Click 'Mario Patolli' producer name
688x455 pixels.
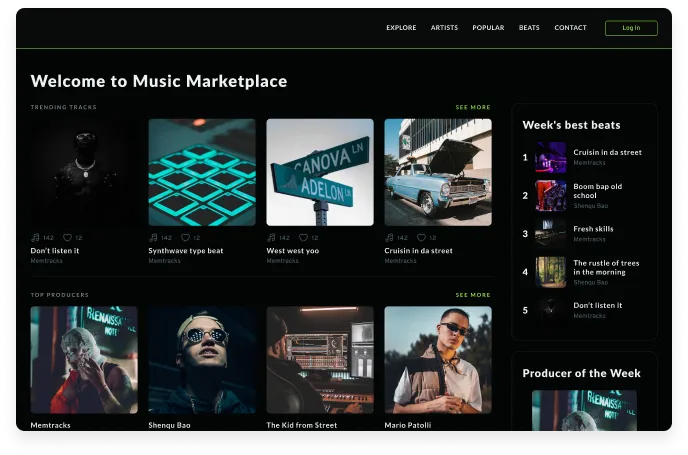click(x=408, y=425)
